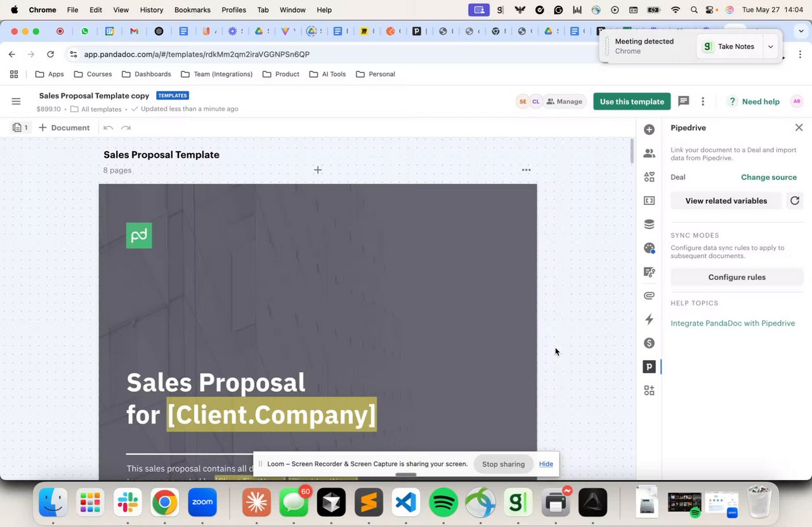Open Manage collaborators

[564, 102]
